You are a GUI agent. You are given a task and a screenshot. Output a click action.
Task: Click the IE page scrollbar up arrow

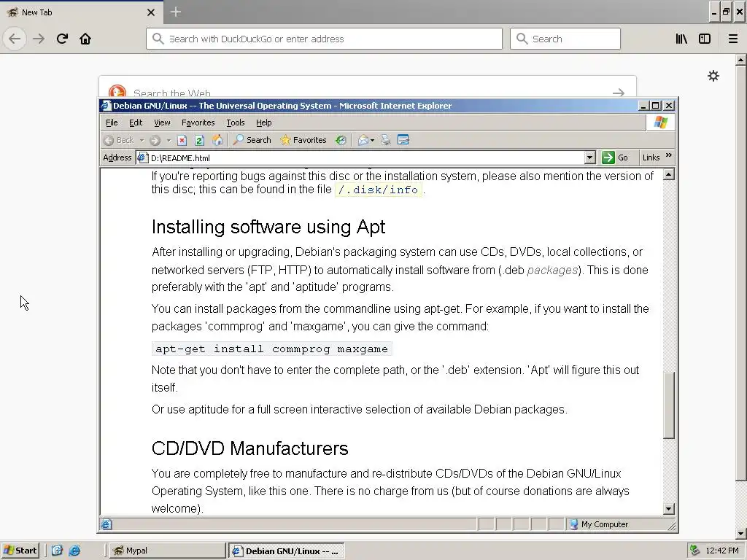click(668, 175)
